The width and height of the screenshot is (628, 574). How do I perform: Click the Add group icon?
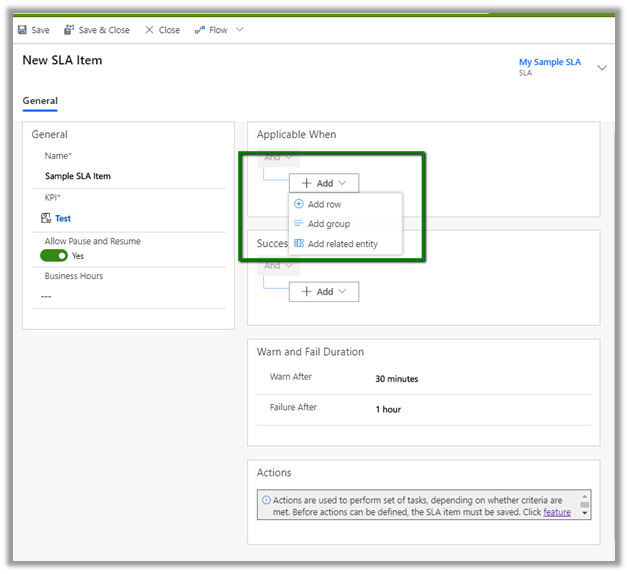[299, 224]
